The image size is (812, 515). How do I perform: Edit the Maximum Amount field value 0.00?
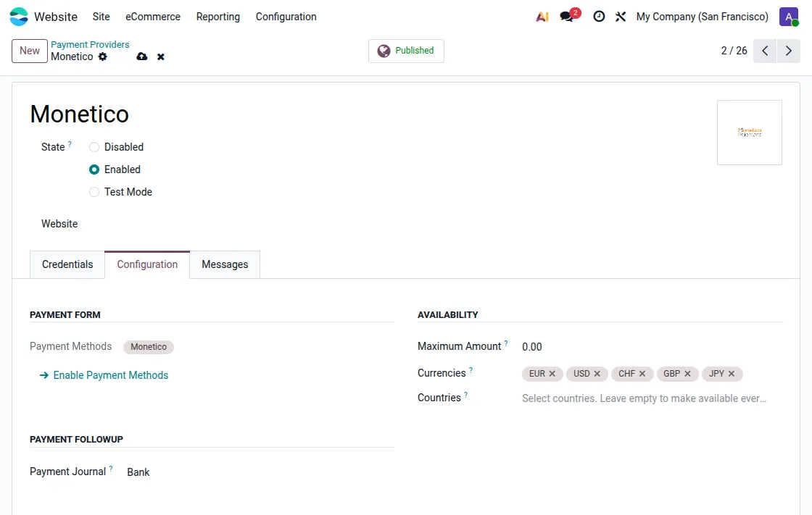[652, 347]
